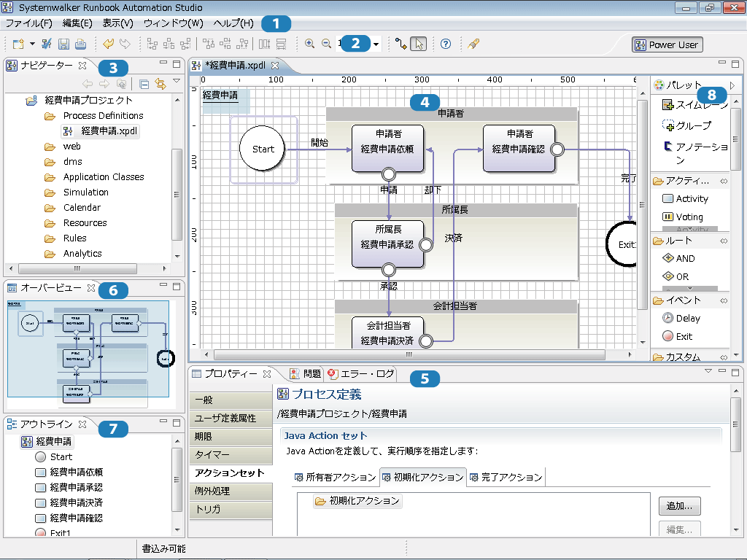747x560 pixels.
Task: Select 経費申請.xpdl in the navigator tree
Action: pyautogui.click(x=101, y=131)
